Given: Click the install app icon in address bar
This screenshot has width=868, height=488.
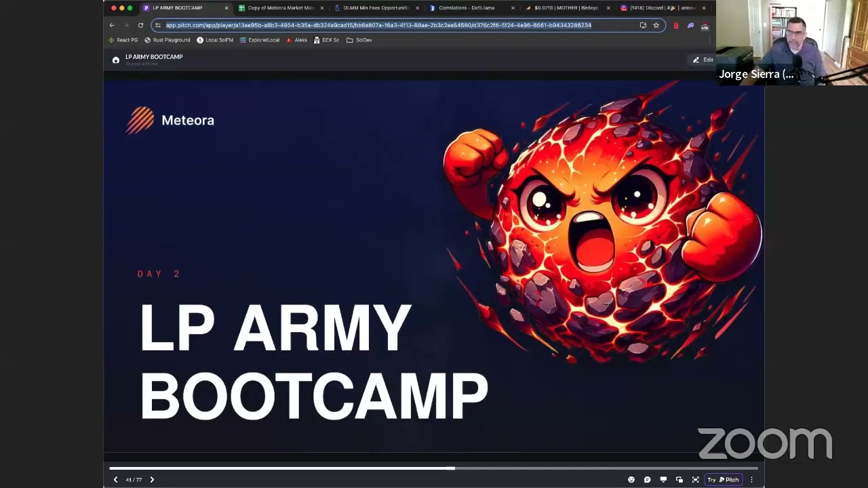Looking at the screenshot, I should pos(643,25).
